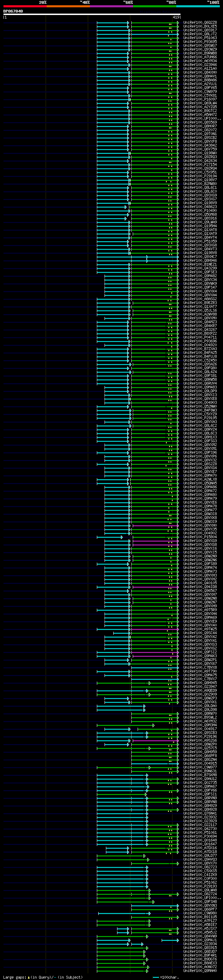
Task: Select hit label UniRef100_Q9SCB2
Action: click(x=200, y=138)
